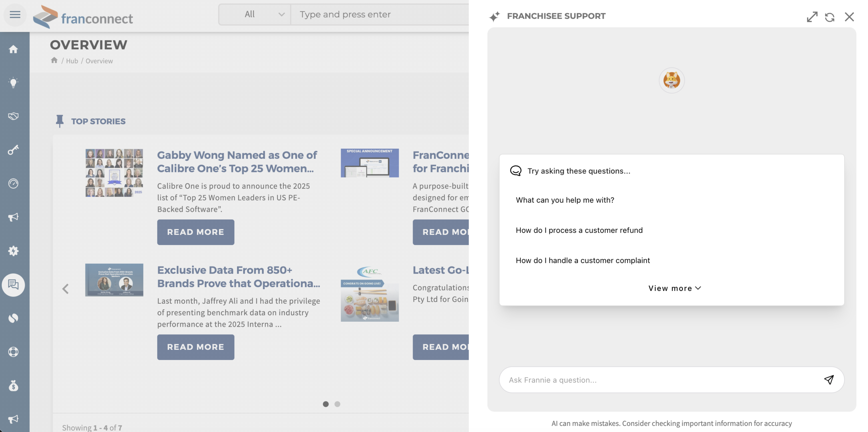Viewport: 868px width, 432px height.
Task: Click the money bag sidebar icon
Action: tap(13, 386)
